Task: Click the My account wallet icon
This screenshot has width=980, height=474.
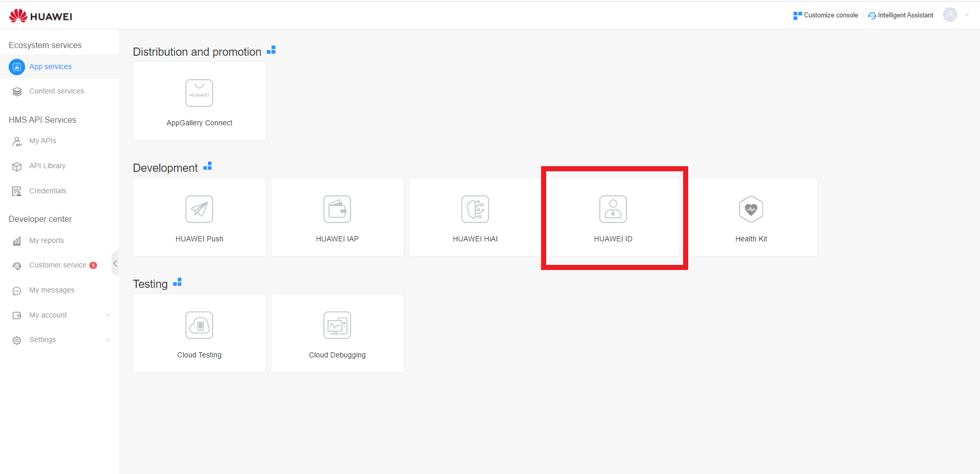Action: [x=17, y=315]
